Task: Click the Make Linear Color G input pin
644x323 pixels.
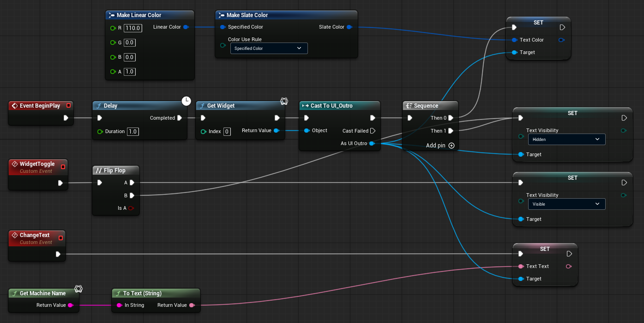Action: [x=113, y=43]
